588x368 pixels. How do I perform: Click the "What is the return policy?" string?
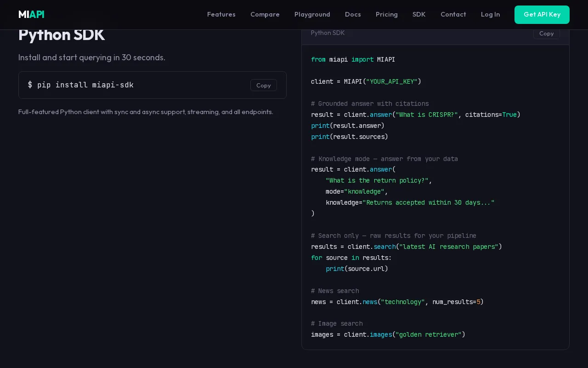point(377,180)
